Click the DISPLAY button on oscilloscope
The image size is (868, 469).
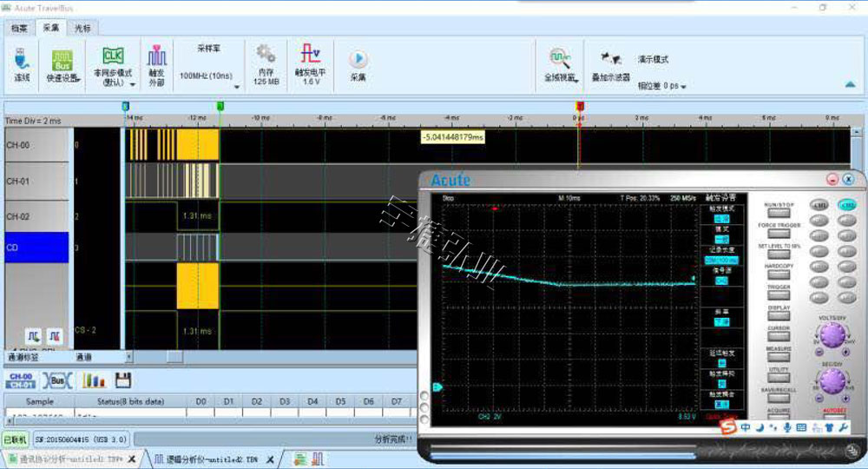point(779,315)
